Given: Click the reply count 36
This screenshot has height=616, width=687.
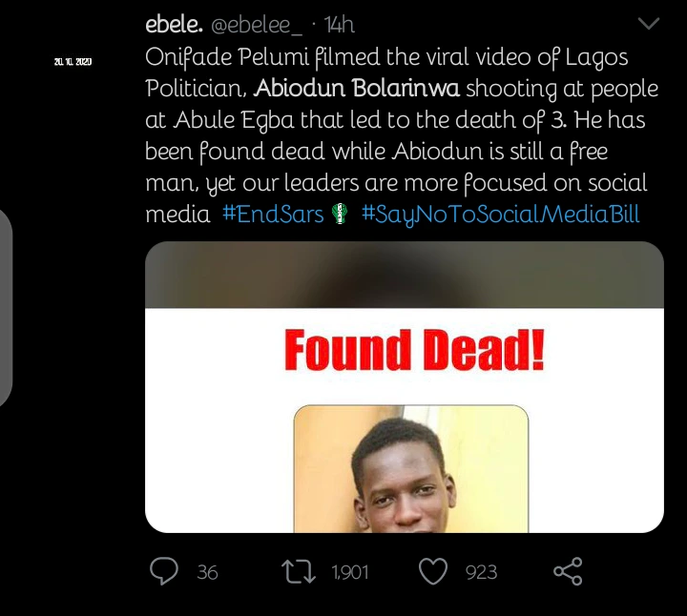Looking at the screenshot, I should click(x=207, y=572).
